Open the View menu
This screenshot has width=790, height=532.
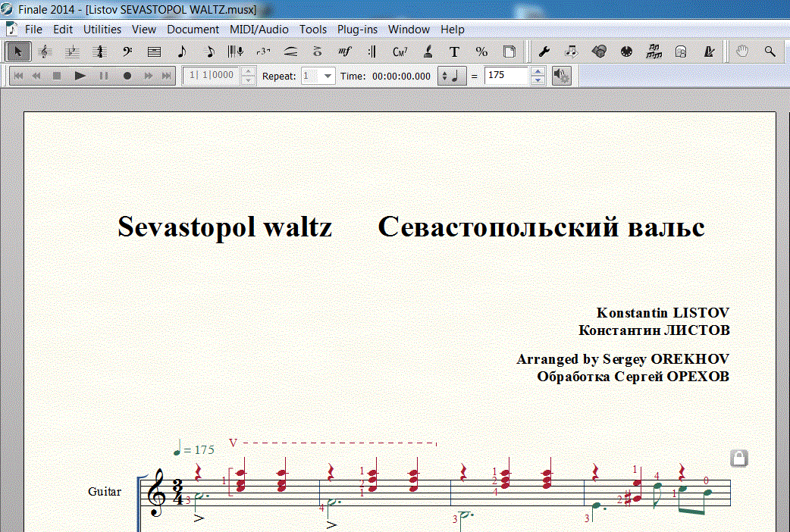click(x=144, y=30)
